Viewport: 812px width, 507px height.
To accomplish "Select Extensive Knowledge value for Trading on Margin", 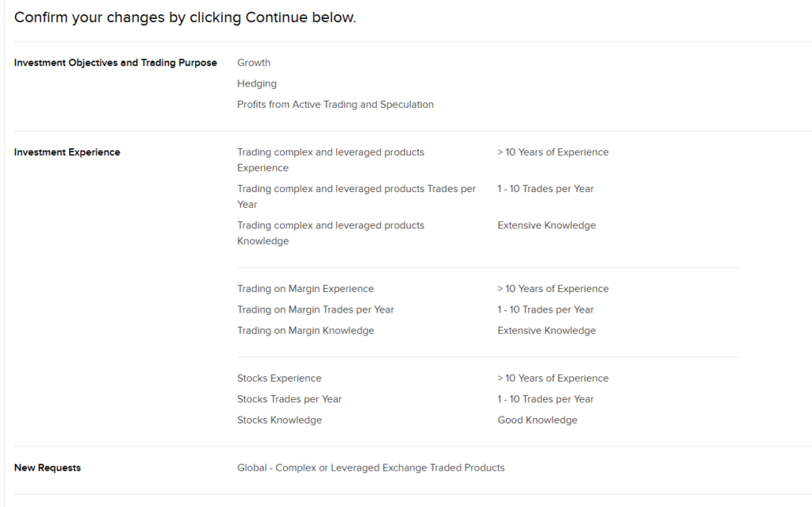I will [x=546, y=330].
